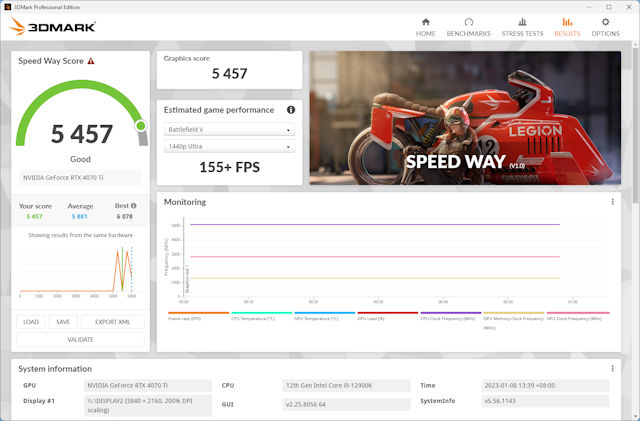
Task: Click the SystemInfo version v5.56.1143
Action: click(545, 401)
